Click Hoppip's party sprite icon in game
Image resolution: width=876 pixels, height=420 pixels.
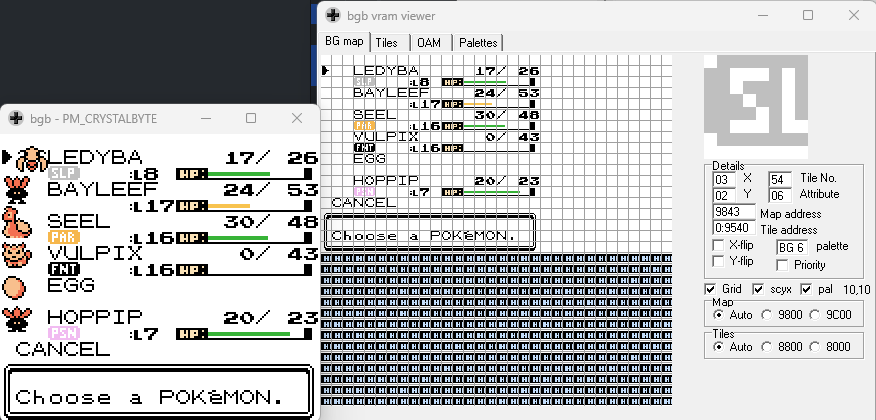tap(17, 319)
